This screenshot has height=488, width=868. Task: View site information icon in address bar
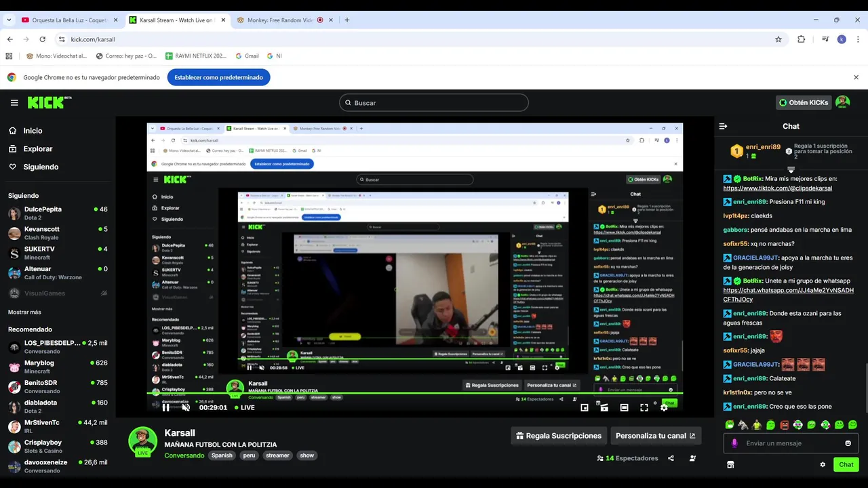[x=62, y=39]
